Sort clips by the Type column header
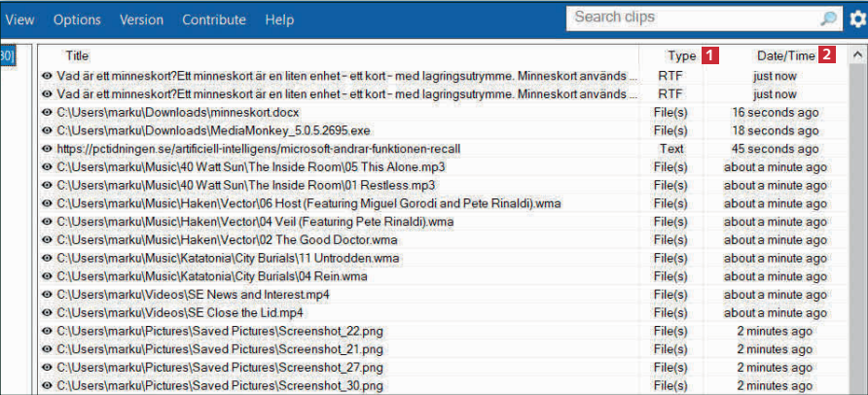The height and width of the screenshot is (395, 868). coord(681,55)
